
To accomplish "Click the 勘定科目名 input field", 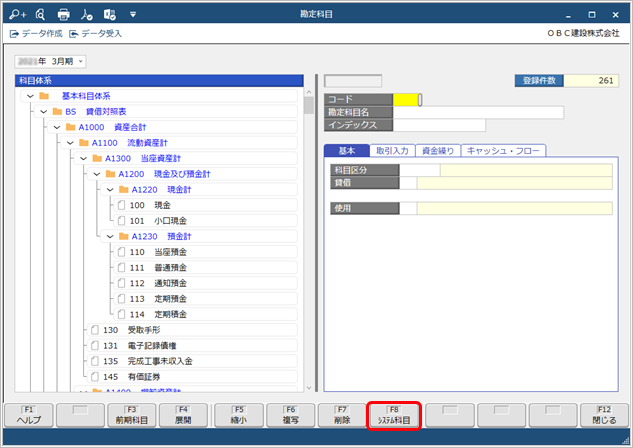I will 478,113.
